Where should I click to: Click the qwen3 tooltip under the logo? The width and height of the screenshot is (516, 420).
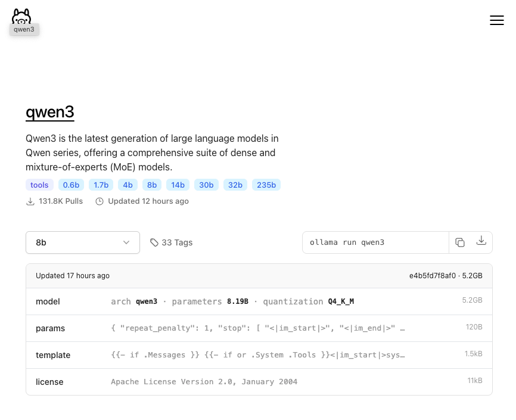[x=24, y=29]
